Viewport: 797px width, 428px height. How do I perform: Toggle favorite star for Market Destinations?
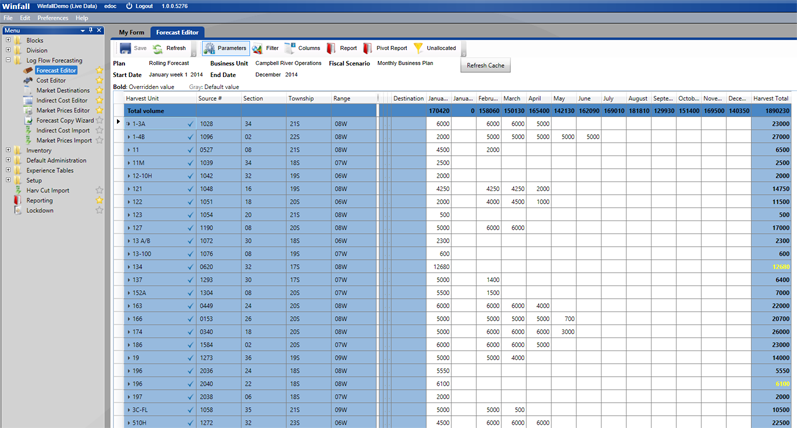pyautogui.click(x=100, y=90)
